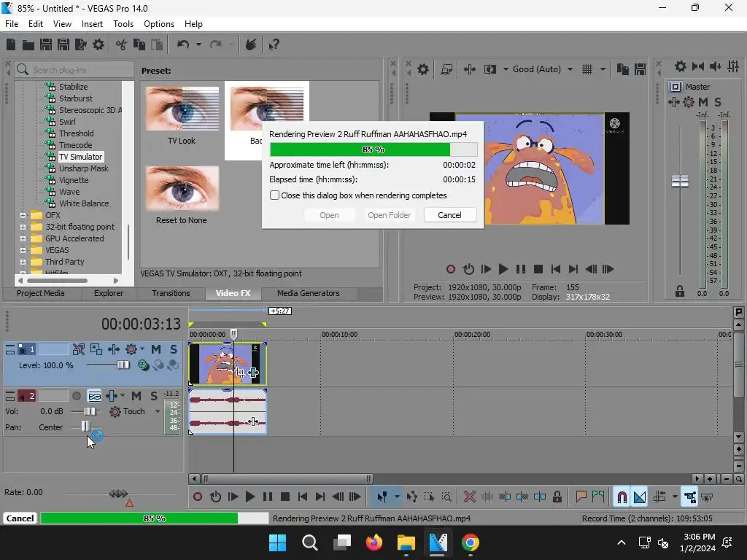Screen dimensions: 747x560
Task: Click the Delete red X icon
Action: pos(470,497)
